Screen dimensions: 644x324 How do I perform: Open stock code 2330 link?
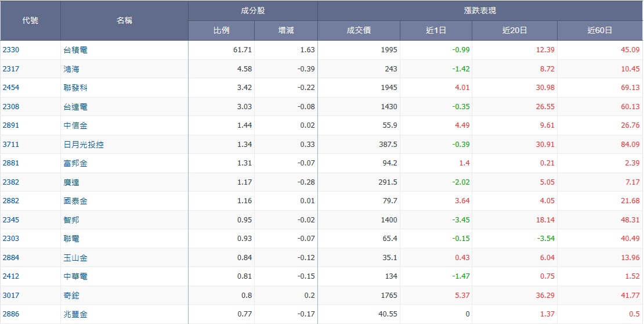click(x=10, y=50)
